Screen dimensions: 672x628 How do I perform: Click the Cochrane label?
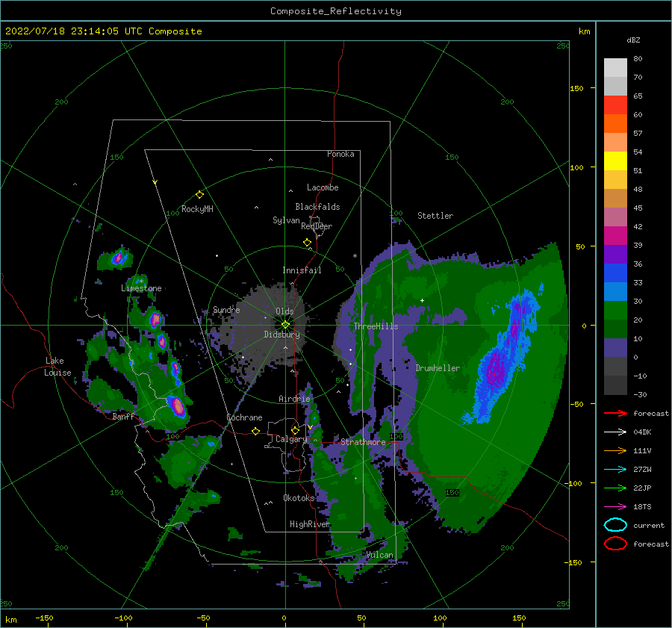[x=244, y=417]
